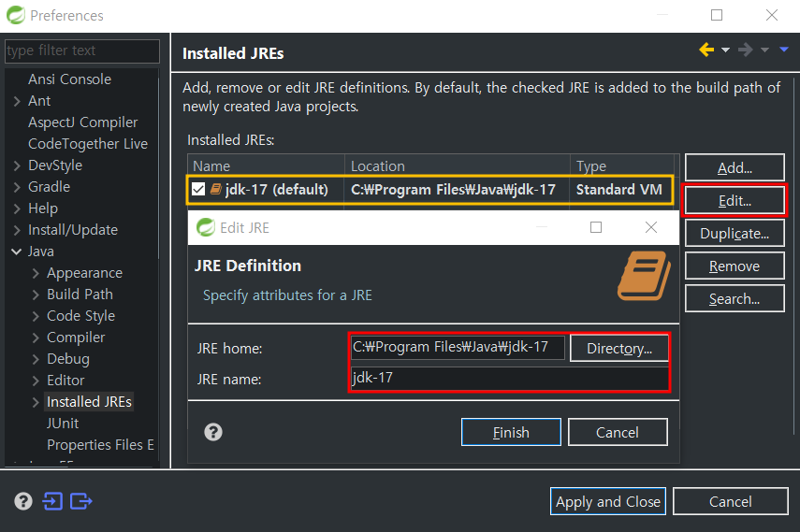Select Installed JREs tree item
The image size is (800, 532).
(89, 402)
